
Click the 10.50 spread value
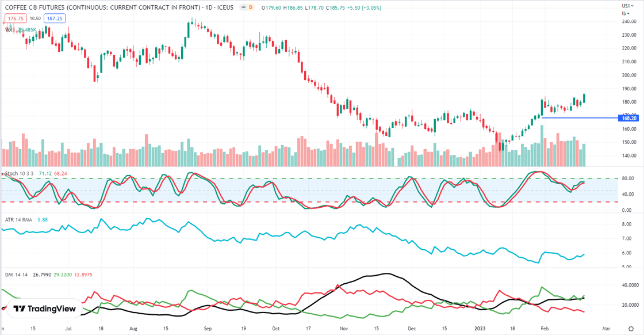coord(35,18)
